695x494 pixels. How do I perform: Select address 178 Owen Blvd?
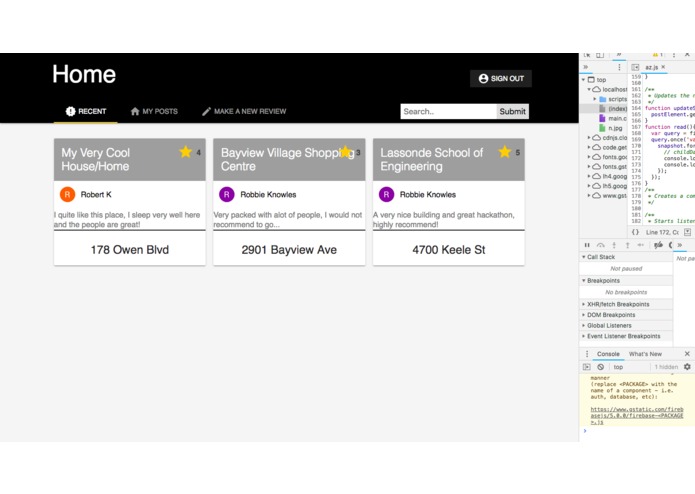click(130, 250)
